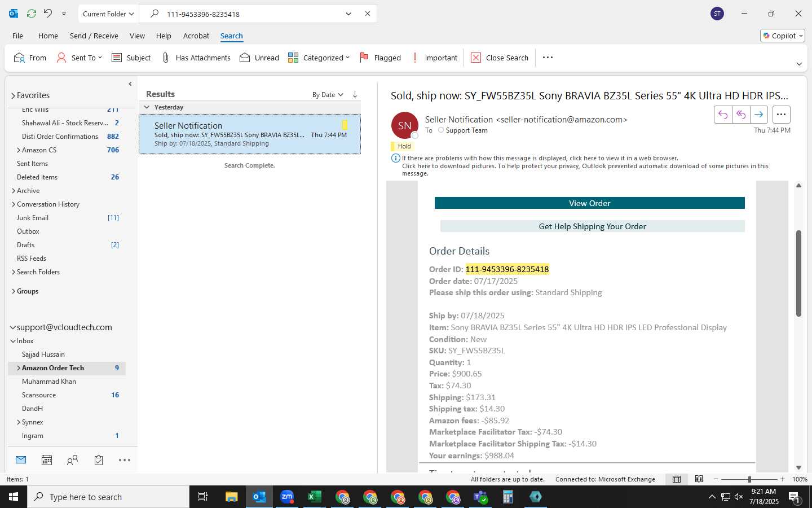
Task: Open the Drafts folder
Action: pos(26,245)
